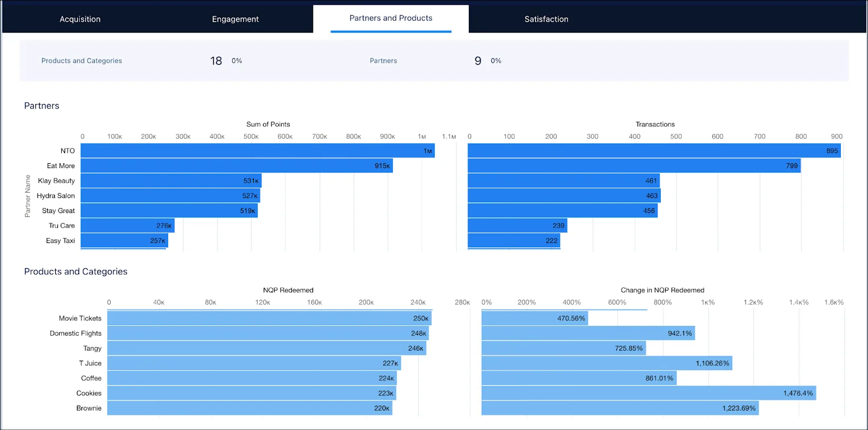Image resolution: width=868 pixels, height=430 pixels.
Task: Click the Easy Taxi partner label
Action: point(60,241)
